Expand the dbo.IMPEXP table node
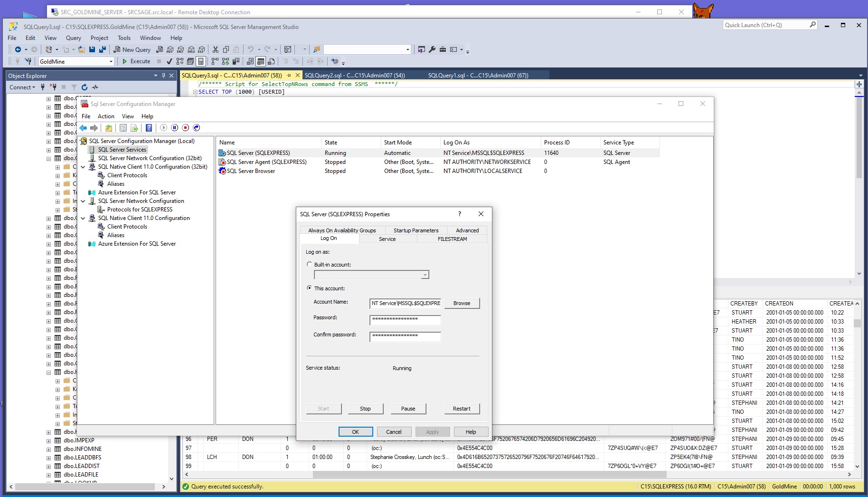Image resolution: width=868 pixels, height=497 pixels. click(48, 440)
